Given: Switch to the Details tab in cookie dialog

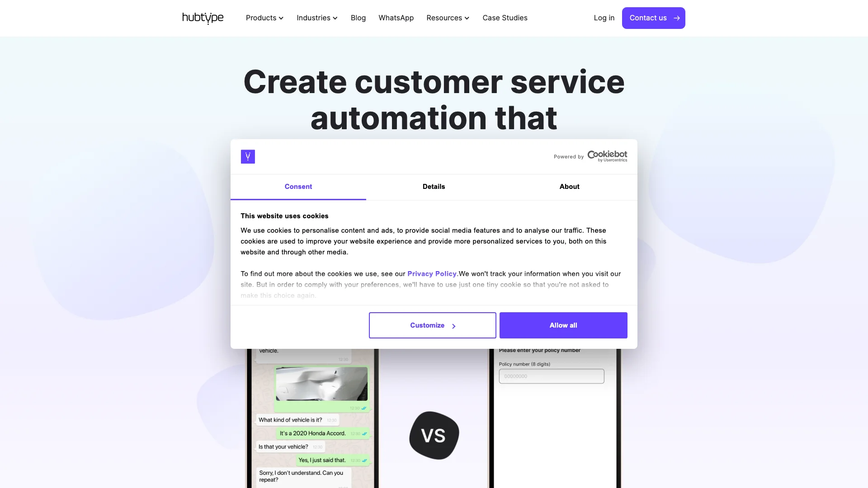Looking at the screenshot, I should (434, 187).
